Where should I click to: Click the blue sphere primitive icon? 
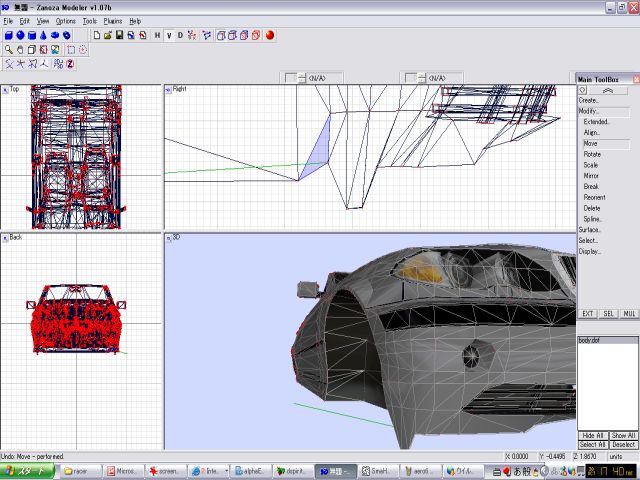click(x=19, y=35)
